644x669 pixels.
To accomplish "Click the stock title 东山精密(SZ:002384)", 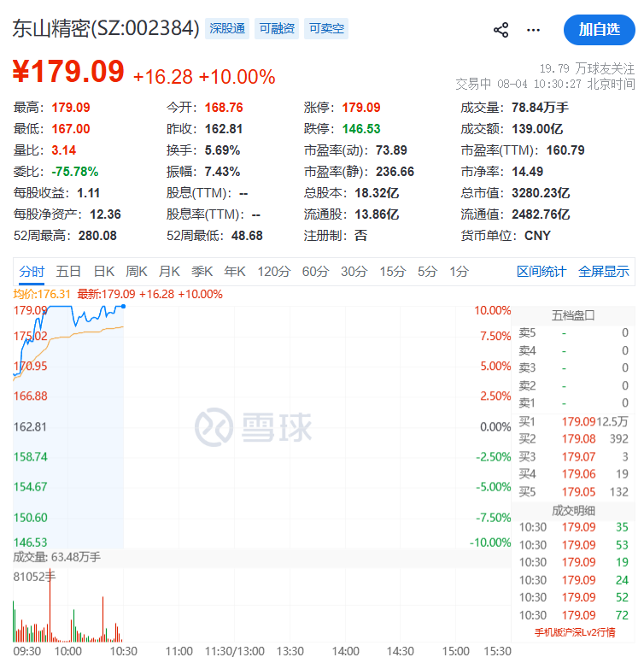I will click(x=106, y=29).
